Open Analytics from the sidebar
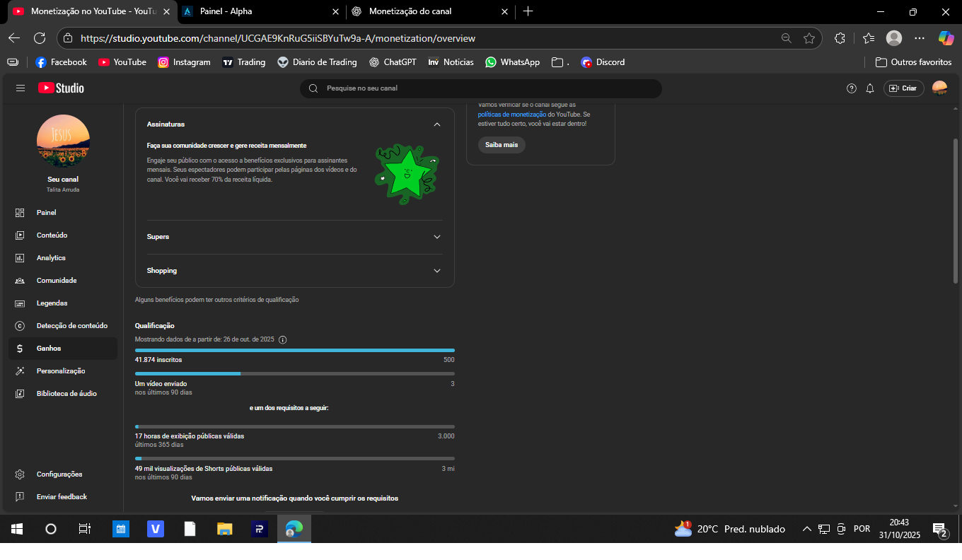Screen dimensions: 962x560 (51, 258)
